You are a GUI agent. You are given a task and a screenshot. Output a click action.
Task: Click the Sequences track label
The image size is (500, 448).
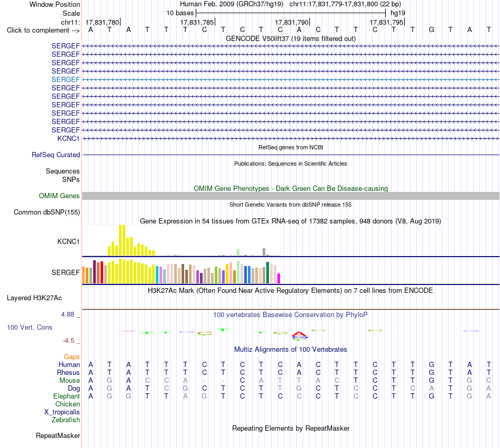coord(63,171)
